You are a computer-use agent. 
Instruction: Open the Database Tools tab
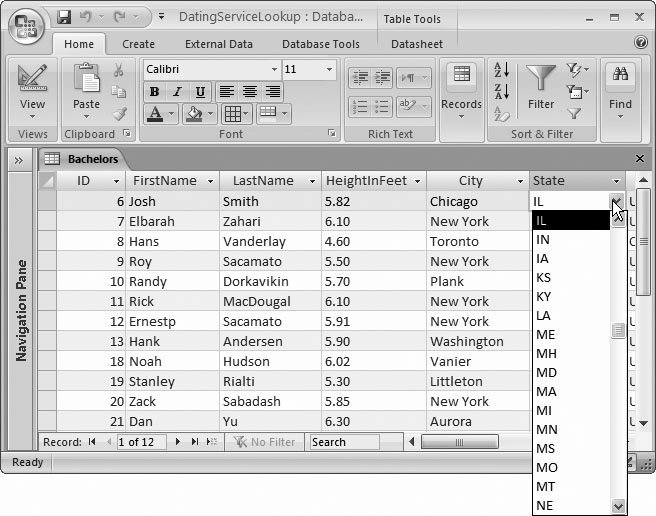(x=320, y=44)
